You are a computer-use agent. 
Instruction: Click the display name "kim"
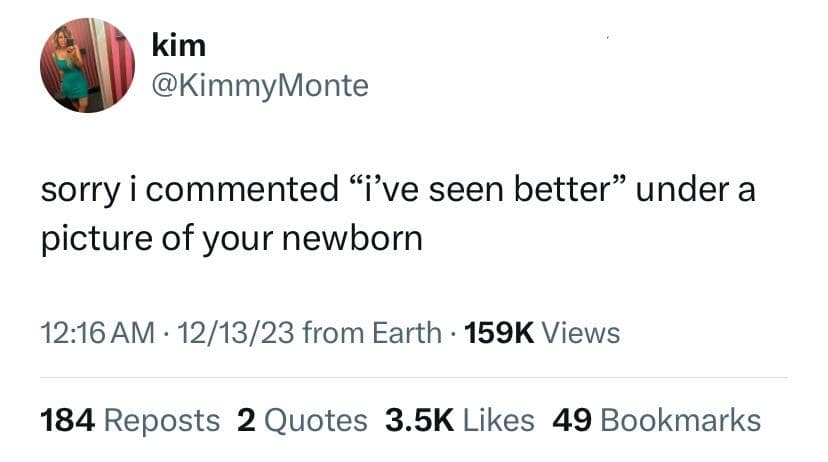point(178,45)
